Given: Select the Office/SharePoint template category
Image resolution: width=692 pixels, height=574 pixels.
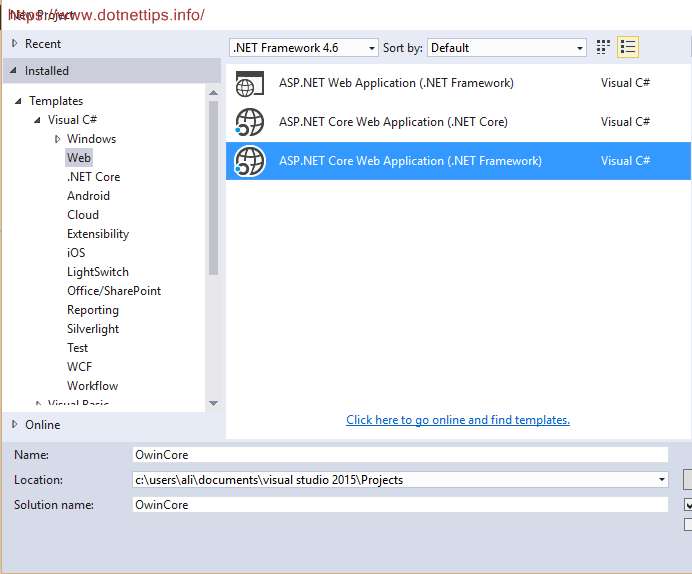Looking at the screenshot, I should pyautogui.click(x=114, y=291).
